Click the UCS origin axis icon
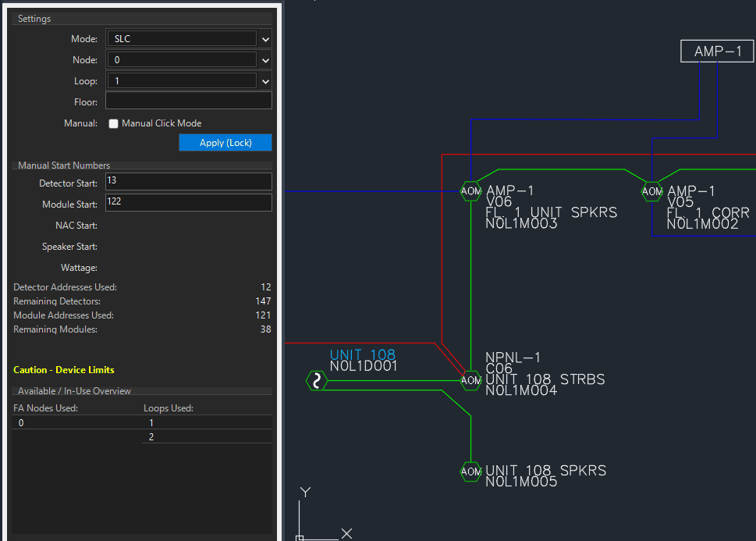The image size is (756, 541). tap(301, 536)
